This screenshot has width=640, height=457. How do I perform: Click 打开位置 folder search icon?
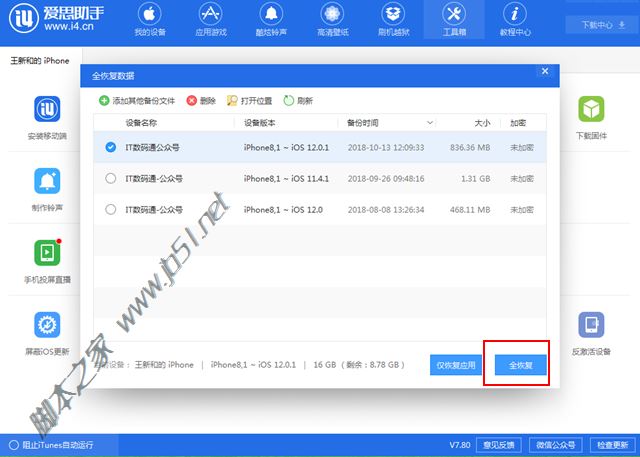click(x=232, y=100)
